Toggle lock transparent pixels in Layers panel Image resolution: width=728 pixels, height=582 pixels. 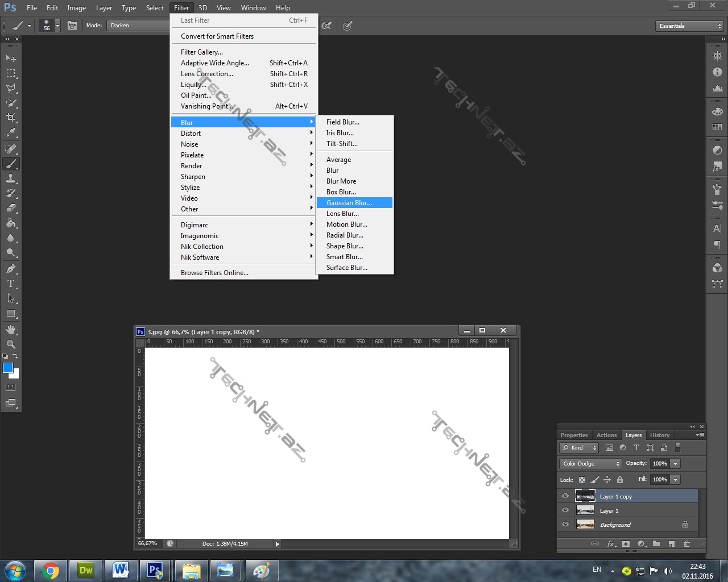(x=582, y=480)
